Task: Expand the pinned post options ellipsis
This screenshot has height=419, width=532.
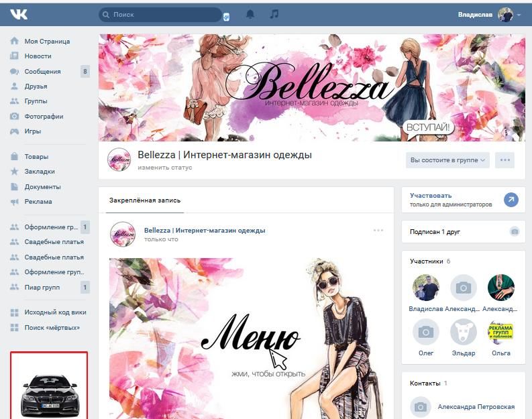Action: [378, 231]
